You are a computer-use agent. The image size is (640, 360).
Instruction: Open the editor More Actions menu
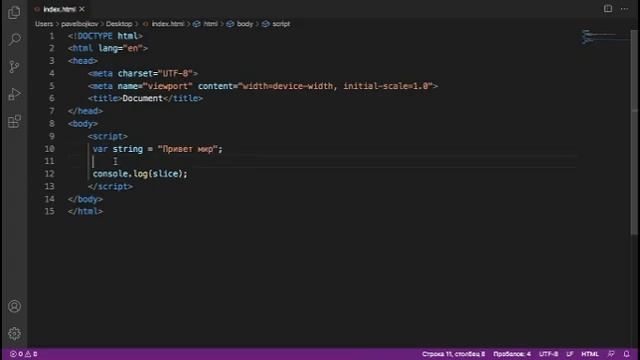(x=624, y=9)
